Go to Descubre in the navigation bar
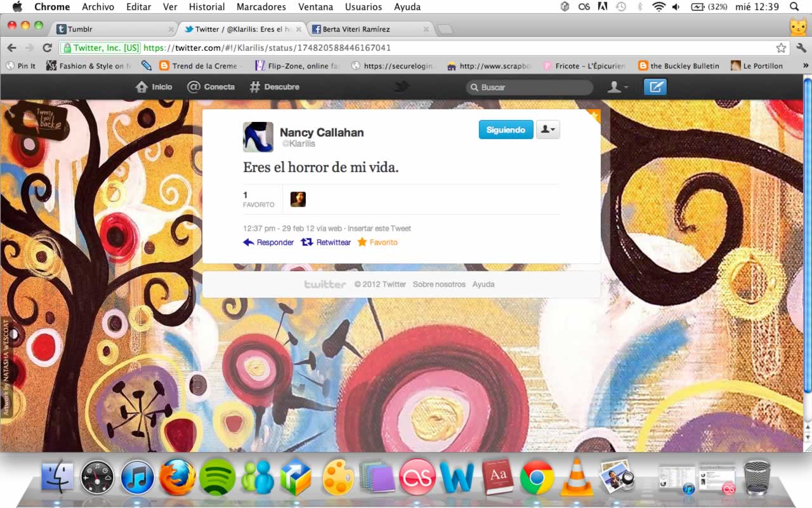 (x=274, y=87)
